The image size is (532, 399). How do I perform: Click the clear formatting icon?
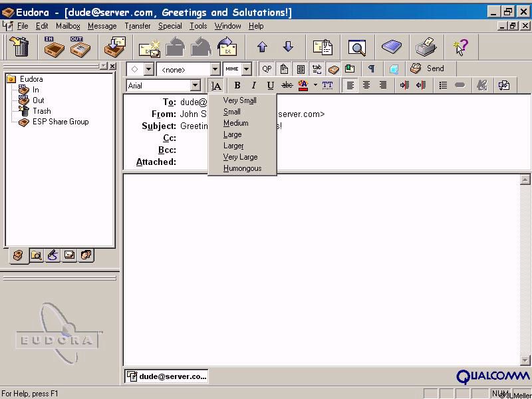coord(481,85)
